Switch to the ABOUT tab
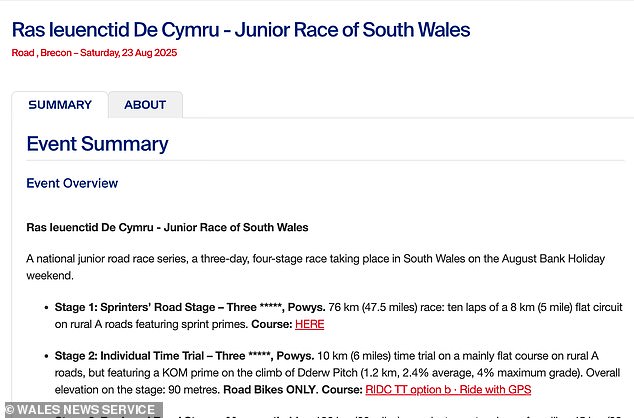634x418 pixels. pyautogui.click(x=145, y=105)
